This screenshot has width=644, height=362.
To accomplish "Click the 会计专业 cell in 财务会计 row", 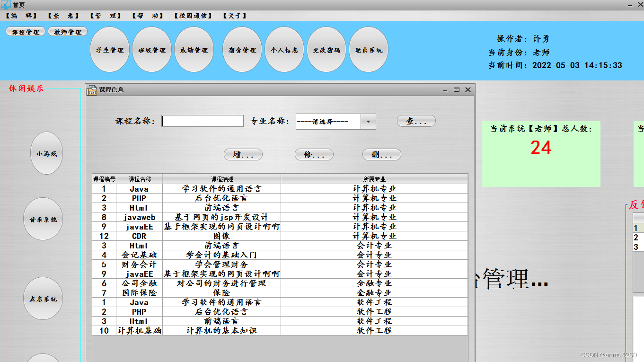I will click(374, 265).
